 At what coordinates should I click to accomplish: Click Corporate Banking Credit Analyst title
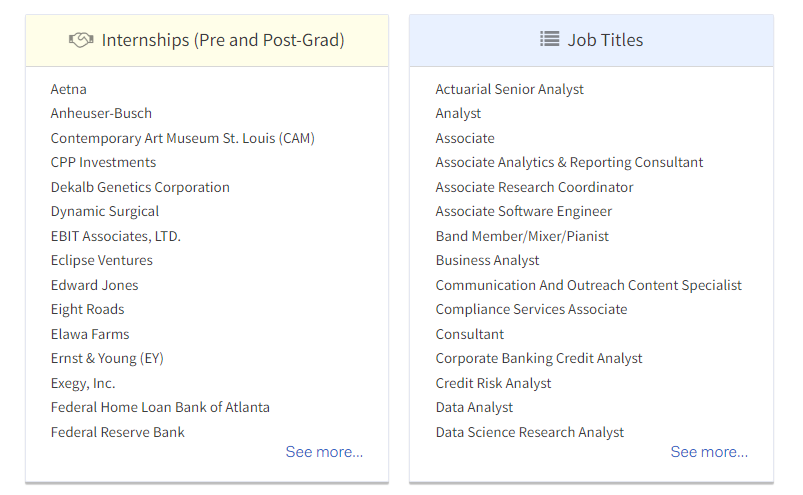point(539,359)
